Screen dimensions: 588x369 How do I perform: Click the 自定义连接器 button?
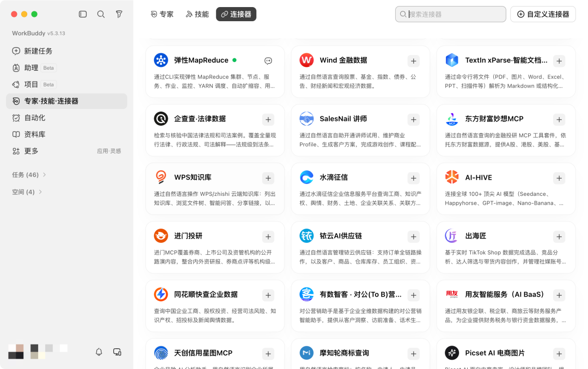[x=543, y=14]
